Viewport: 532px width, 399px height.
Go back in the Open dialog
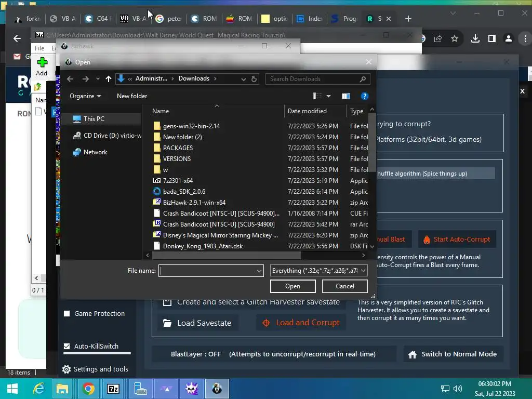point(70,79)
